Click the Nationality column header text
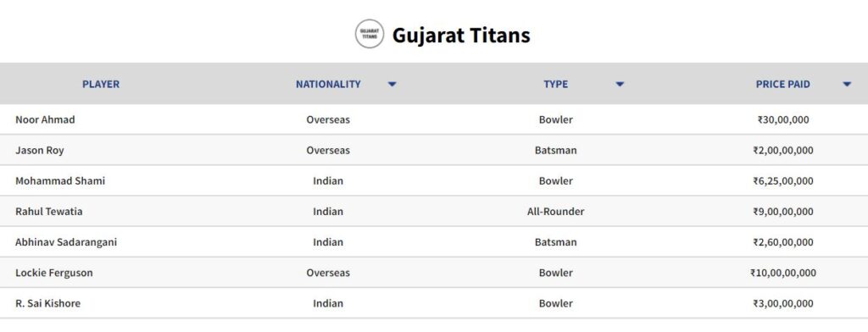This screenshot has width=868, height=332. 328,84
